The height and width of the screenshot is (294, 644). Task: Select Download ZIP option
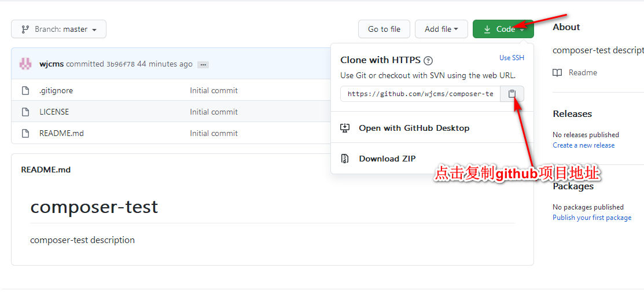point(387,159)
